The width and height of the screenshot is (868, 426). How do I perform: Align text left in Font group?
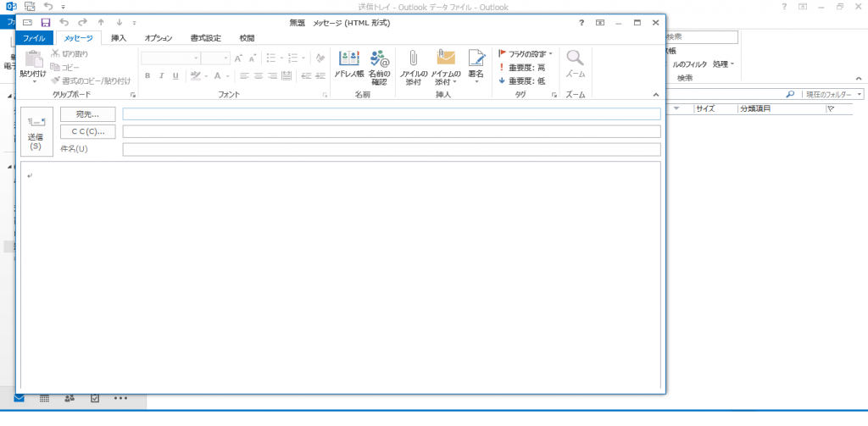(244, 75)
